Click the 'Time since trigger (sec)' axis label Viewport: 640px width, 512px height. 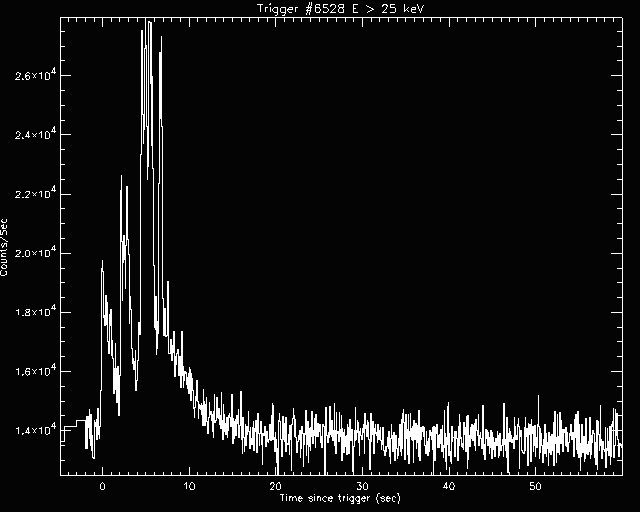pyautogui.click(x=340, y=498)
